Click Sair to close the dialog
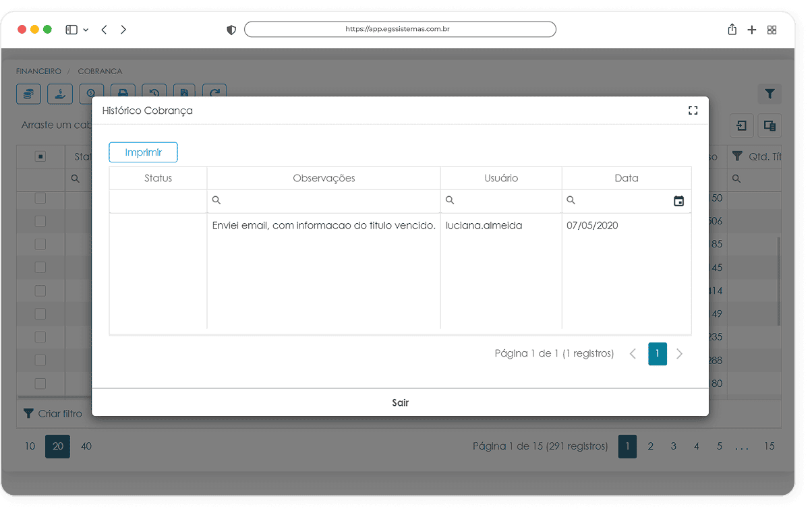The width and height of the screenshot is (812, 513). point(401,402)
